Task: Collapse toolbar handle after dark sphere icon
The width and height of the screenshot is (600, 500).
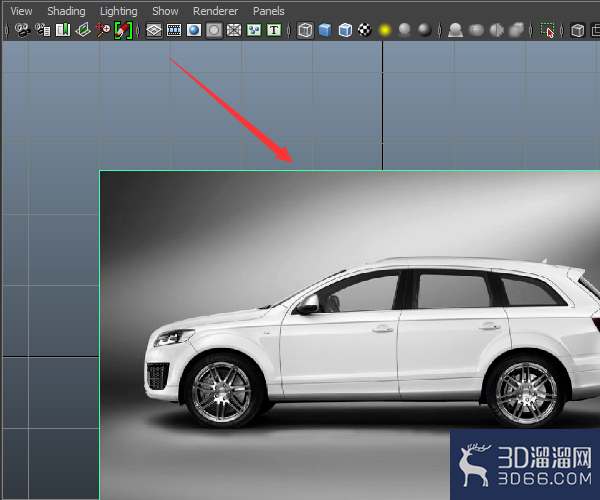Action: point(440,30)
